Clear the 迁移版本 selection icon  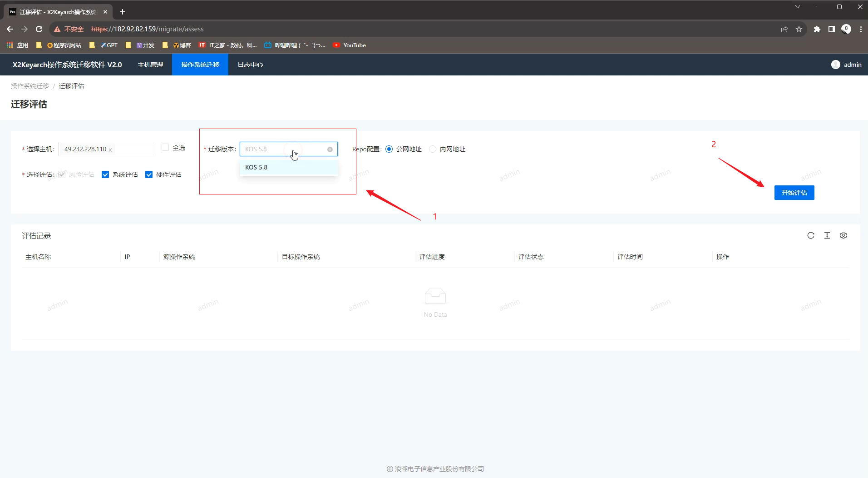(330, 149)
